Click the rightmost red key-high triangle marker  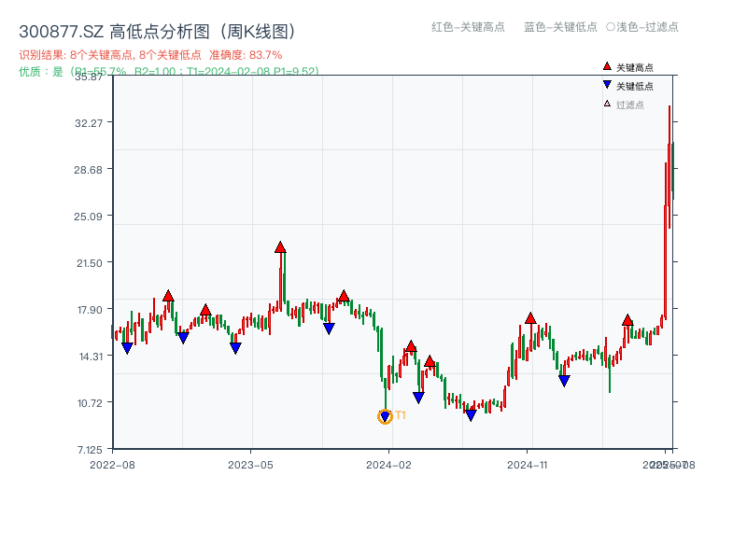(x=627, y=320)
